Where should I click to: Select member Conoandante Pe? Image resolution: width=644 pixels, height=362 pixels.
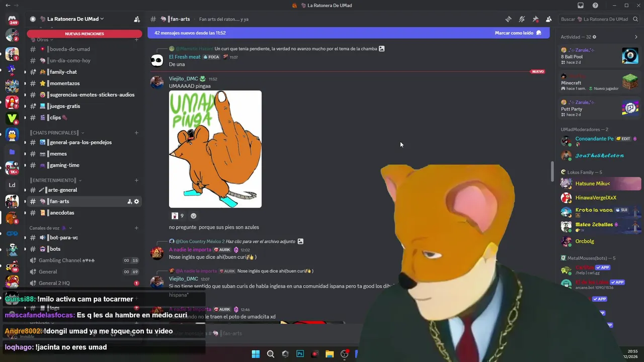[x=600, y=141]
